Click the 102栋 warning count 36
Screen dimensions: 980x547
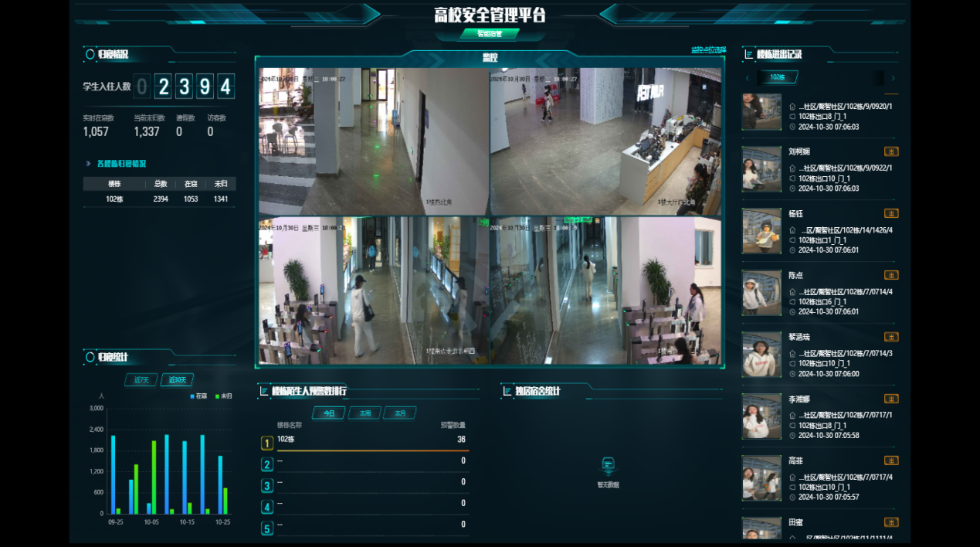tap(461, 439)
